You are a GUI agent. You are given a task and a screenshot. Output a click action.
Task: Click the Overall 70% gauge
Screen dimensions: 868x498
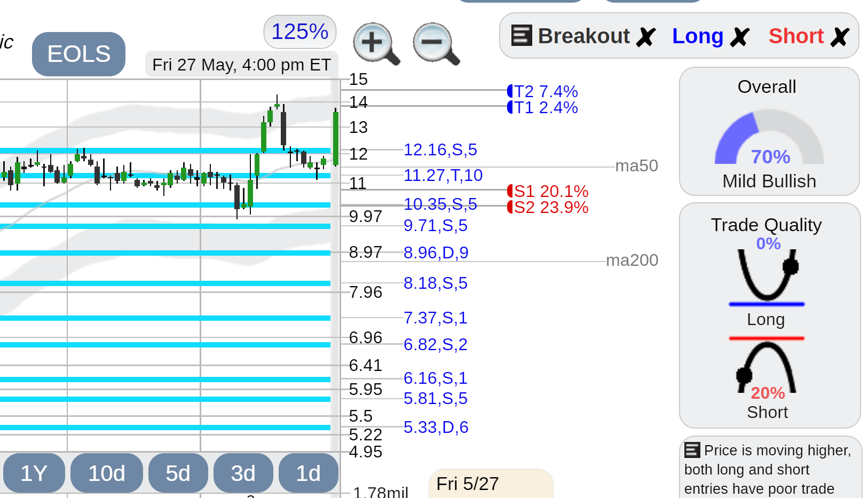tap(769, 137)
